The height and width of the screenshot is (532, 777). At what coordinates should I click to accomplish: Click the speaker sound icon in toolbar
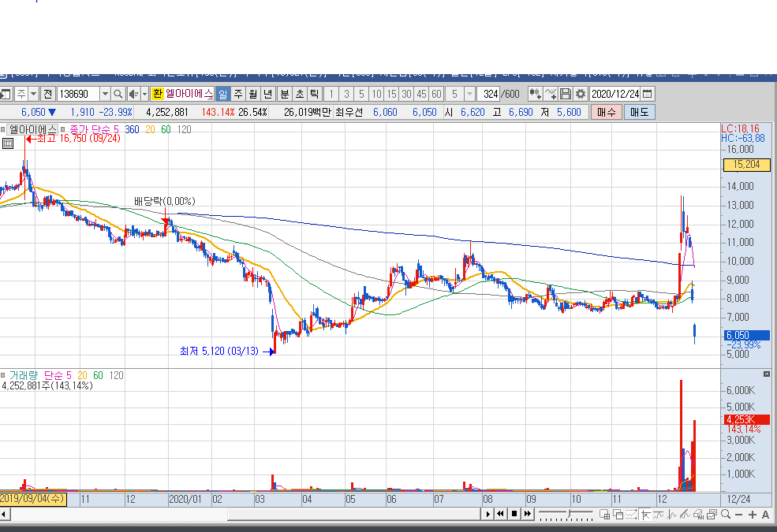[x=133, y=94]
